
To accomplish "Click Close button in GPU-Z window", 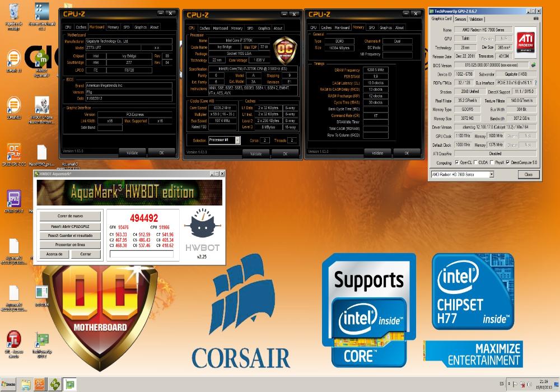I will (529, 175).
